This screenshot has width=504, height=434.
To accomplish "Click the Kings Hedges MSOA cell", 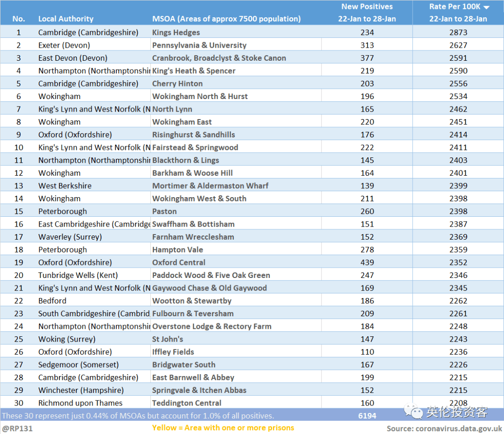I will 176,33.
